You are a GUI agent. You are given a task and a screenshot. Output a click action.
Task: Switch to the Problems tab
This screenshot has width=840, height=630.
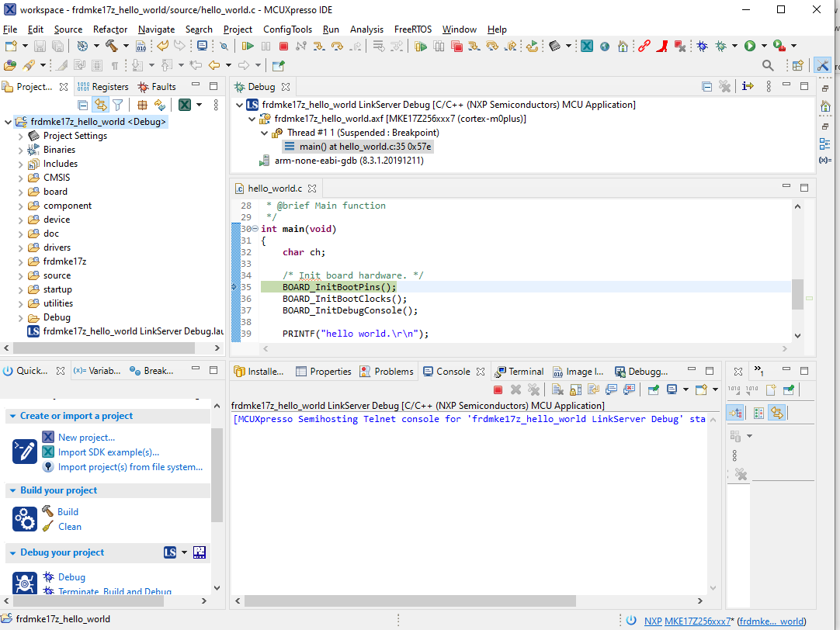click(393, 372)
